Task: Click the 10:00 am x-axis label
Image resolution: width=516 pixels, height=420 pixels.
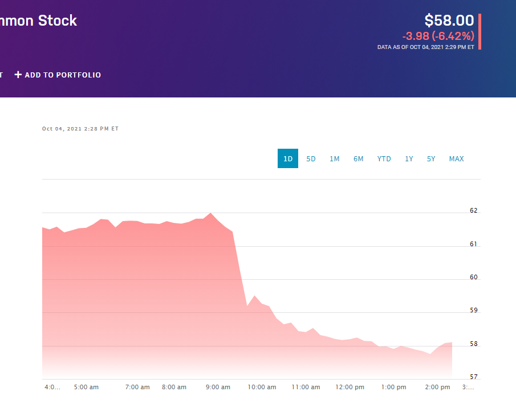Action: [x=262, y=387]
